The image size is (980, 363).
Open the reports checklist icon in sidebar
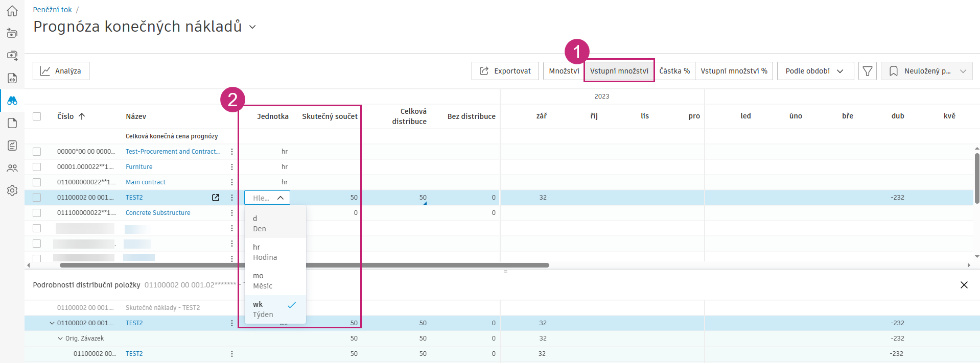[x=12, y=146]
